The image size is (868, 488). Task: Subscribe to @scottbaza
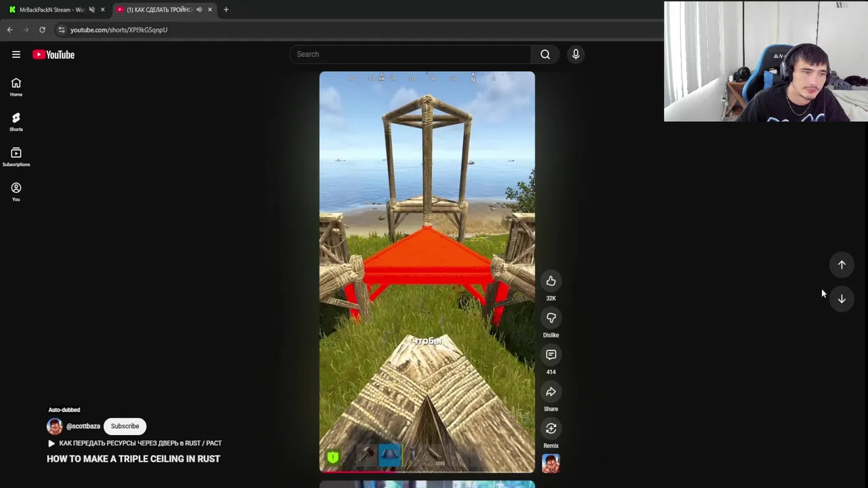coord(125,426)
